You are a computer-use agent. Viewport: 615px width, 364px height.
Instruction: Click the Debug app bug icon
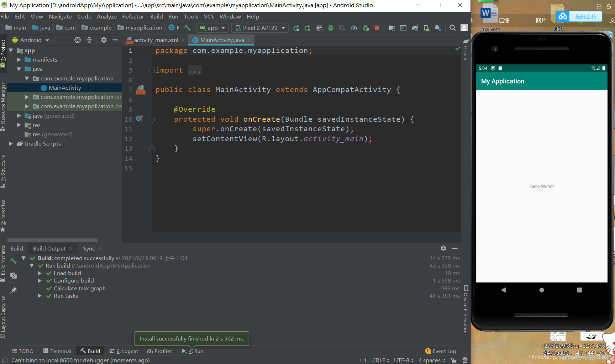coord(331,28)
